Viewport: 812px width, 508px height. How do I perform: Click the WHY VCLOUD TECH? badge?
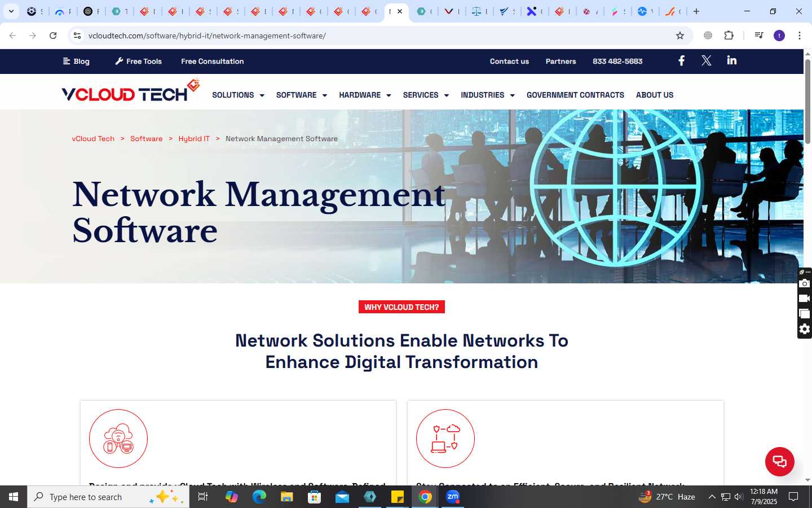coord(401,307)
